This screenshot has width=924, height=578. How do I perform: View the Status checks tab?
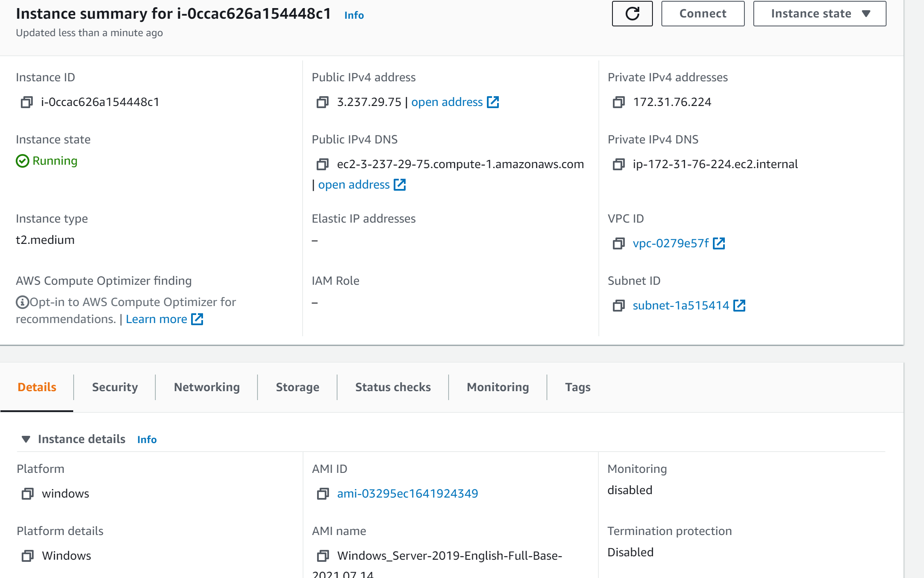[393, 387]
